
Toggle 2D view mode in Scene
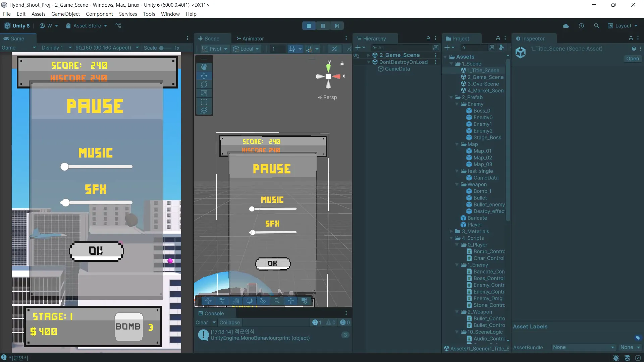click(x=334, y=49)
